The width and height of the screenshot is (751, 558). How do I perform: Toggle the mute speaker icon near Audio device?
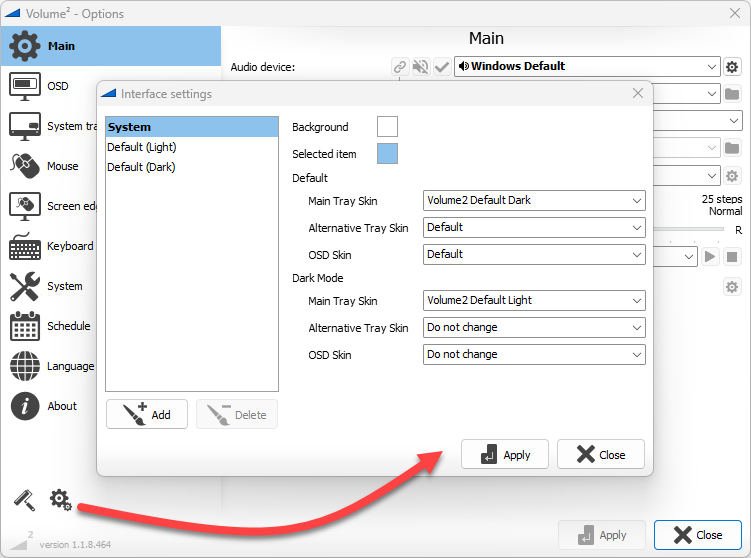click(x=421, y=67)
